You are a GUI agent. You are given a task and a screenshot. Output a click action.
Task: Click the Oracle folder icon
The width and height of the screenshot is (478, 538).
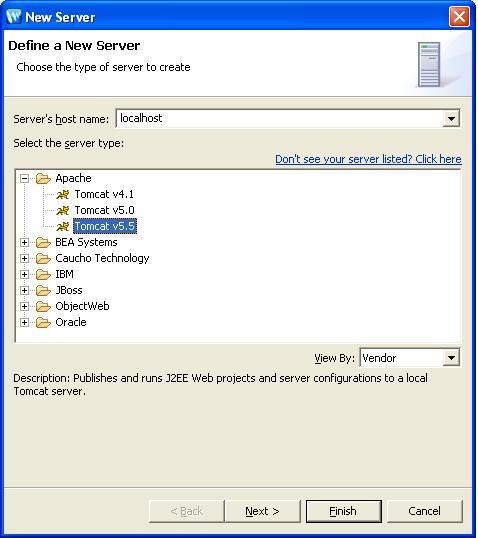[x=43, y=323]
